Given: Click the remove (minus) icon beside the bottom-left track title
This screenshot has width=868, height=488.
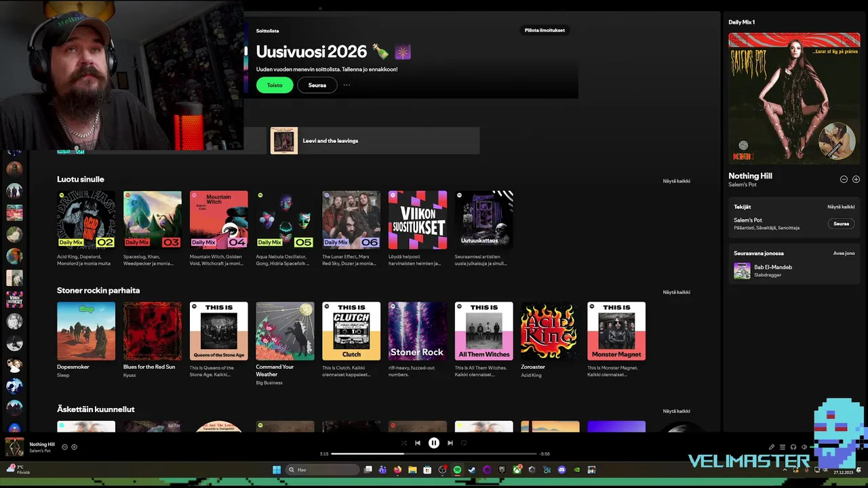Looking at the screenshot, I should (65, 447).
